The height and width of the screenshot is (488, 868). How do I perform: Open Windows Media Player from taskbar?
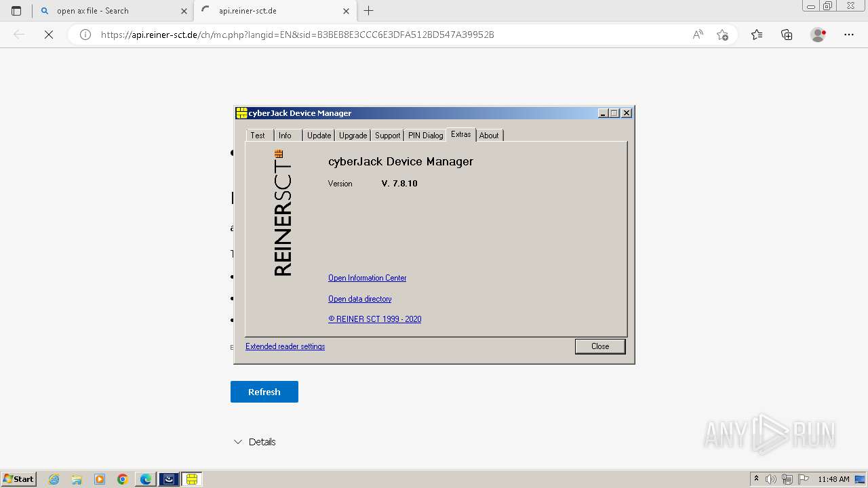[x=100, y=479]
